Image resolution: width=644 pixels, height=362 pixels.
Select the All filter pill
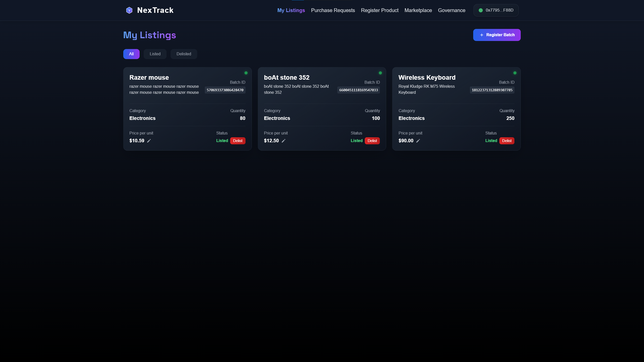point(131,54)
